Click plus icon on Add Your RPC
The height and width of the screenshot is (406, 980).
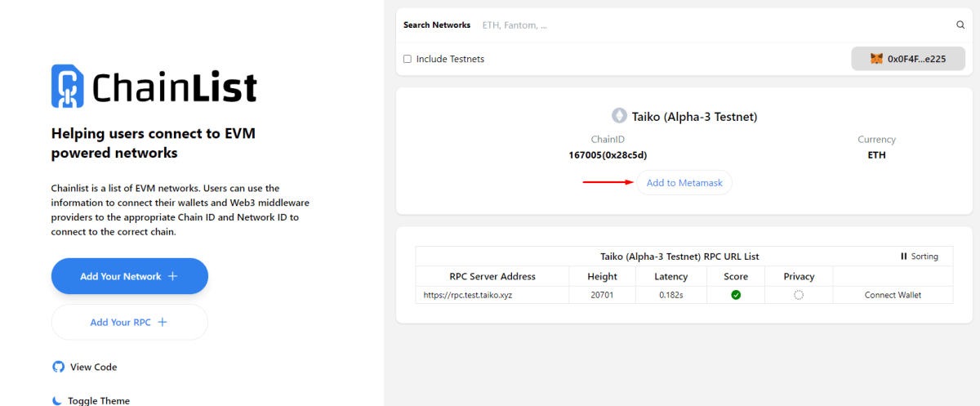coord(163,322)
